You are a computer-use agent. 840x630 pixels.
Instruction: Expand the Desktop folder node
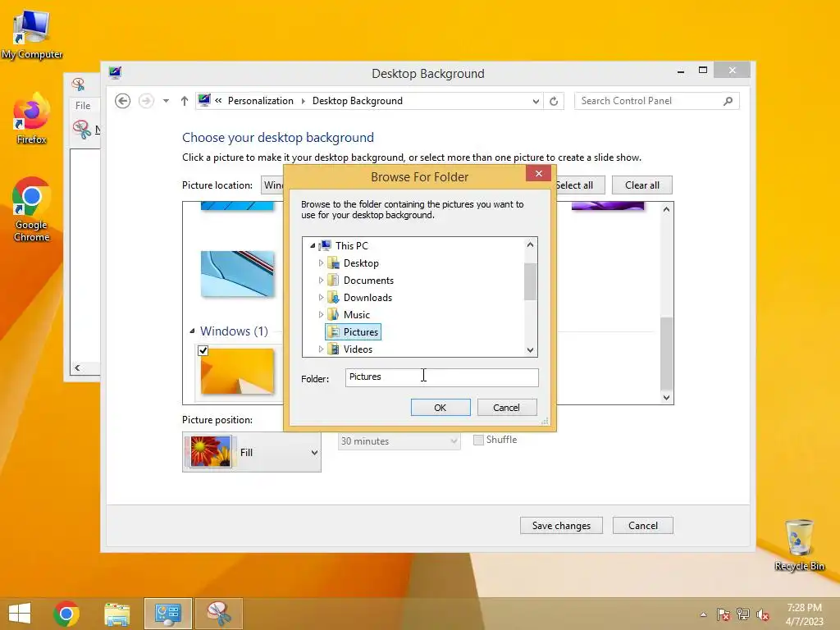(x=321, y=263)
